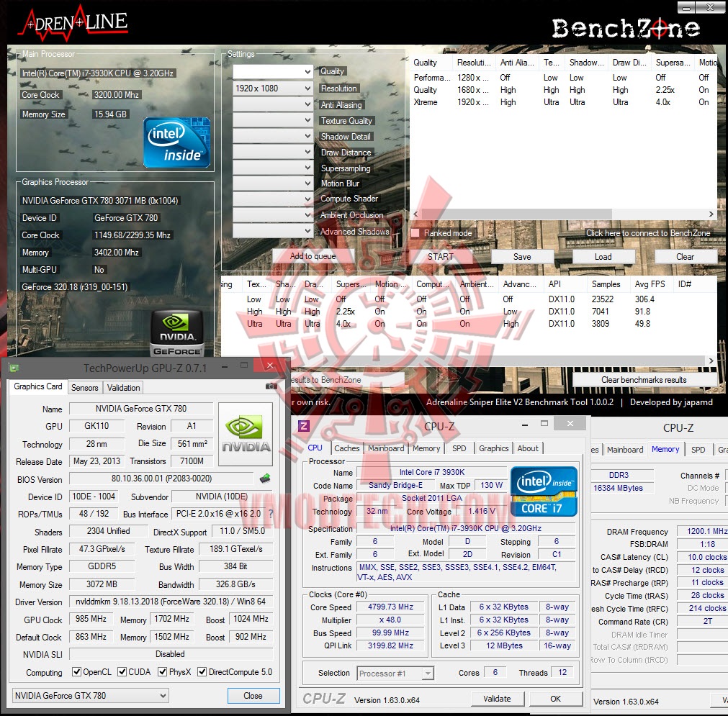The height and width of the screenshot is (716, 728).
Task: Click the Avg FPS value 306.4
Action: (644, 299)
